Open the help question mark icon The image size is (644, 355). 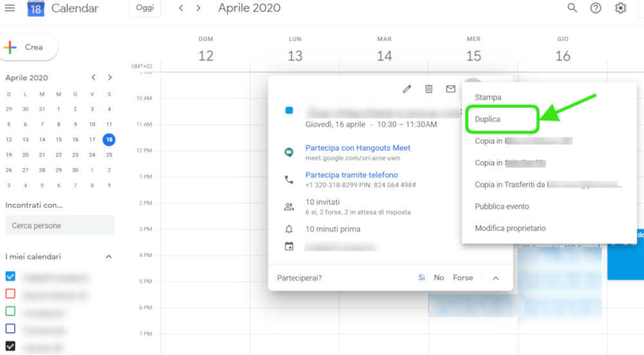(x=596, y=8)
